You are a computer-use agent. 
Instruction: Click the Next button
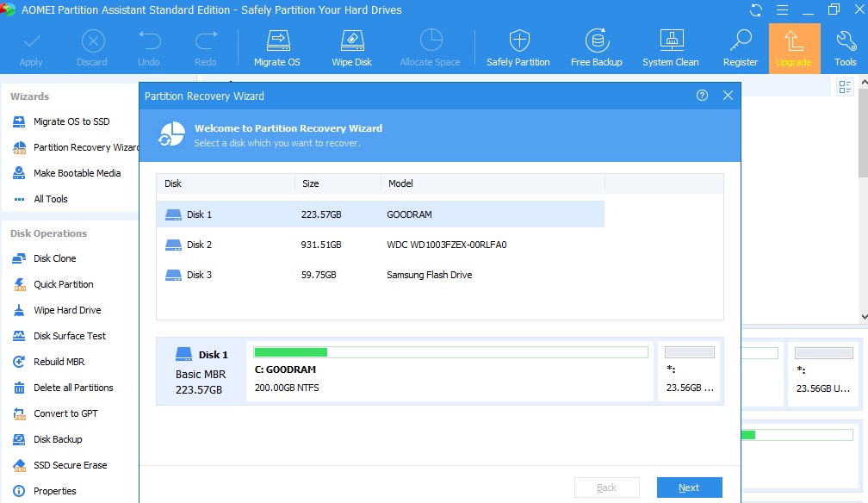pyautogui.click(x=689, y=487)
